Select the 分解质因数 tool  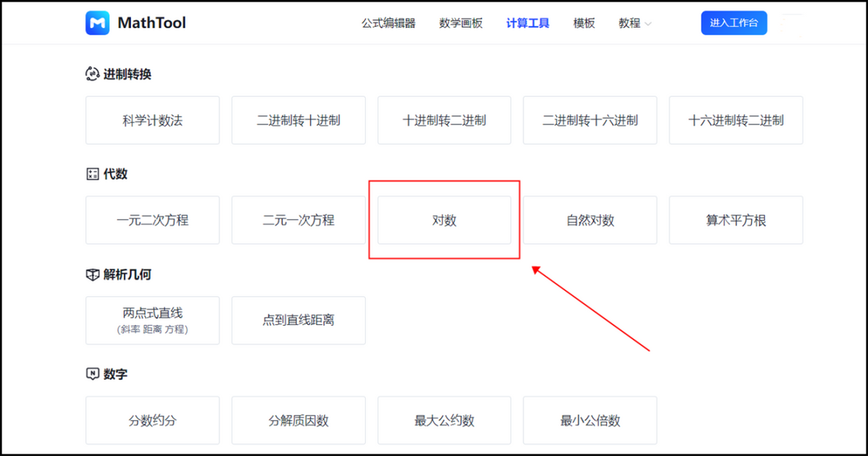click(x=298, y=421)
